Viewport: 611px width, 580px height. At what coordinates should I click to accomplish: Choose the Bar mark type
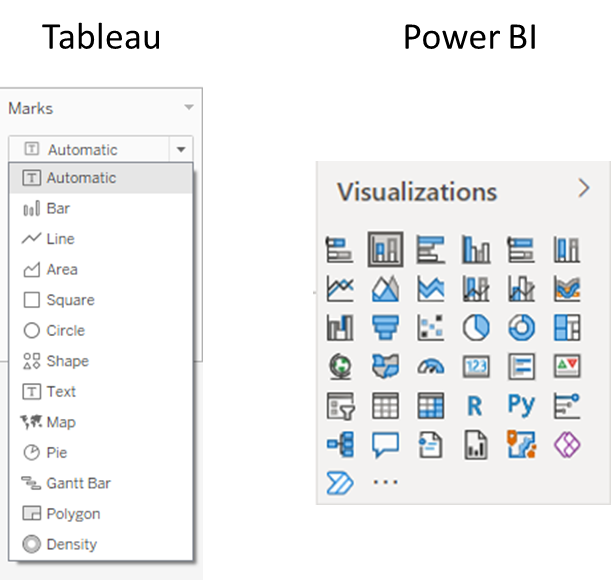[x=101, y=209]
